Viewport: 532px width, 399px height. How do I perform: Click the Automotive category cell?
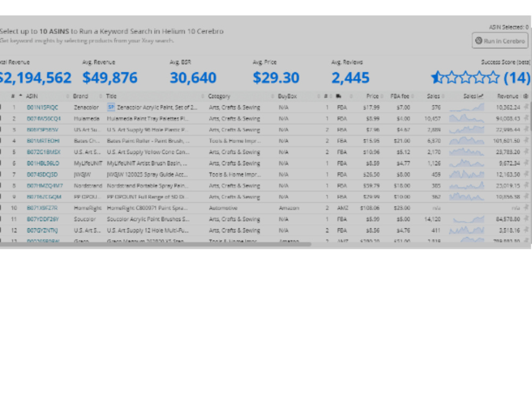[x=223, y=208]
